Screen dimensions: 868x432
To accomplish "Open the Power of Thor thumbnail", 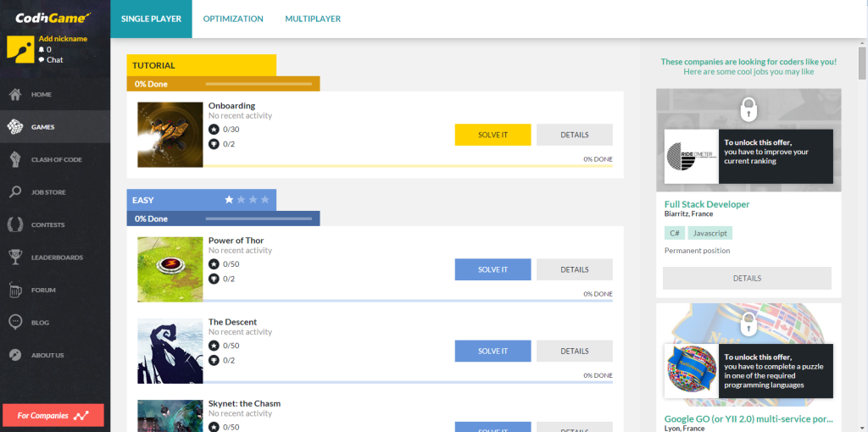I will click(170, 269).
